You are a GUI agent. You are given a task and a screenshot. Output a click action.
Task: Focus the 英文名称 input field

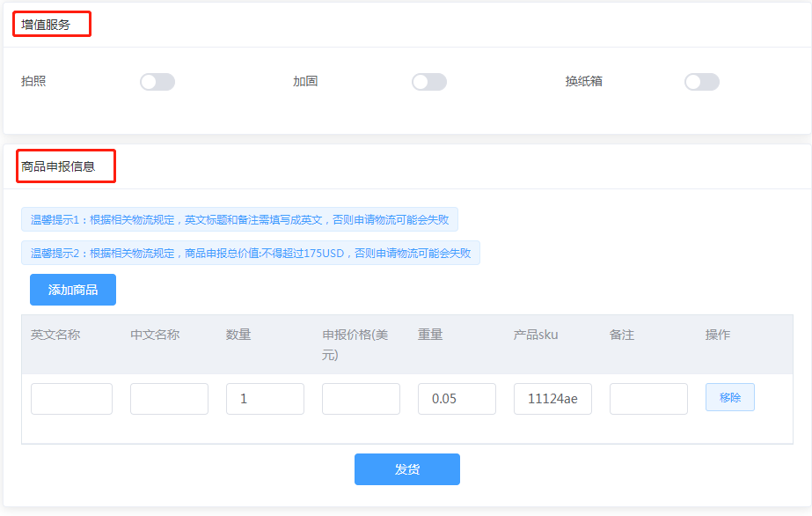pos(71,399)
